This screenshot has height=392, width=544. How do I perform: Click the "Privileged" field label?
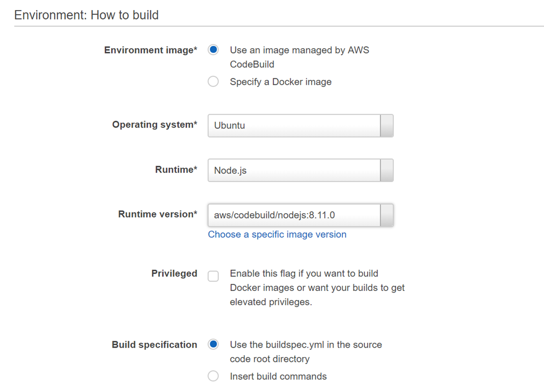tap(174, 274)
